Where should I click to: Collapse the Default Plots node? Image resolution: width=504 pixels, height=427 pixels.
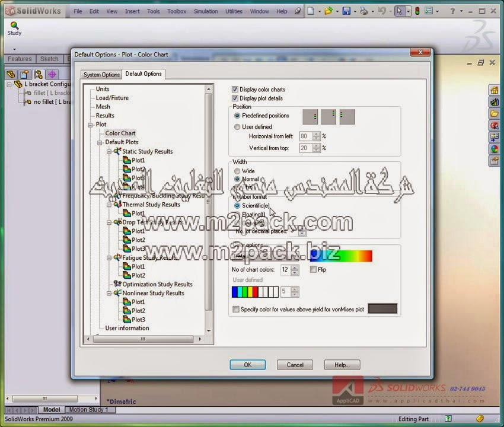(100, 142)
